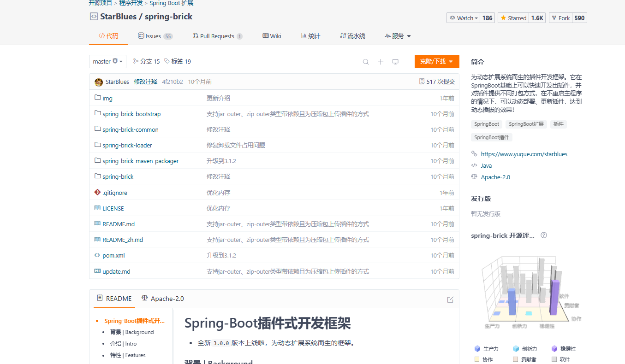Open the spring-brick-maven-packager folder
The image size is (625, 364).
pos(141,161)
